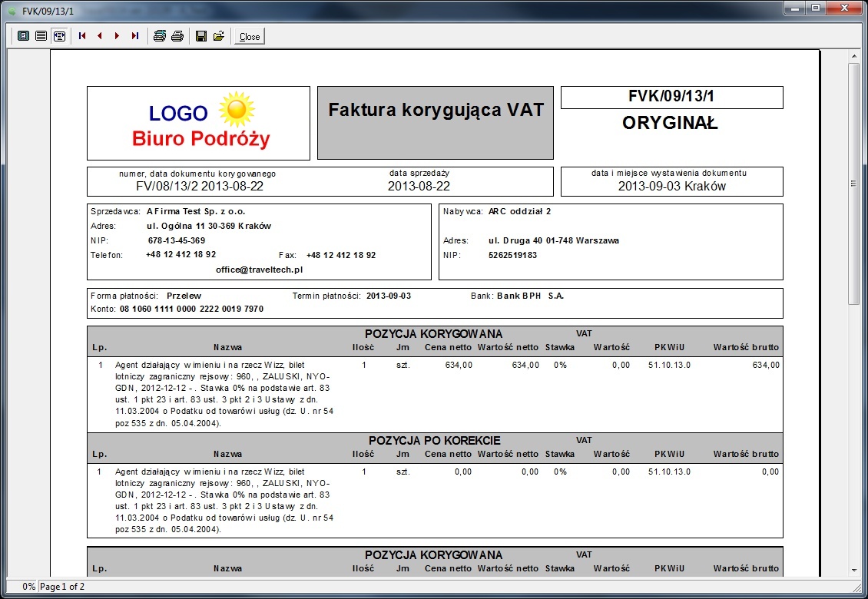
Task: Open a saved report via folder icon
Action: (x=219, y=36)
